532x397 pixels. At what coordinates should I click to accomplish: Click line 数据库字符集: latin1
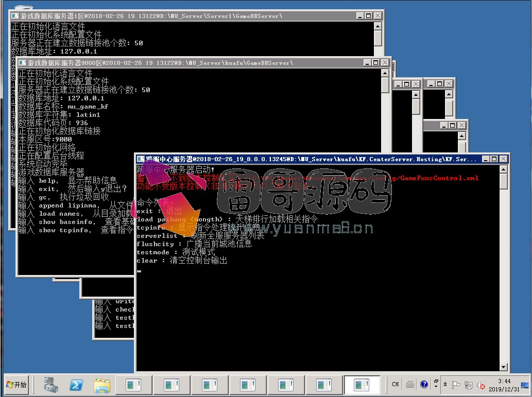[x=59, y=115]
